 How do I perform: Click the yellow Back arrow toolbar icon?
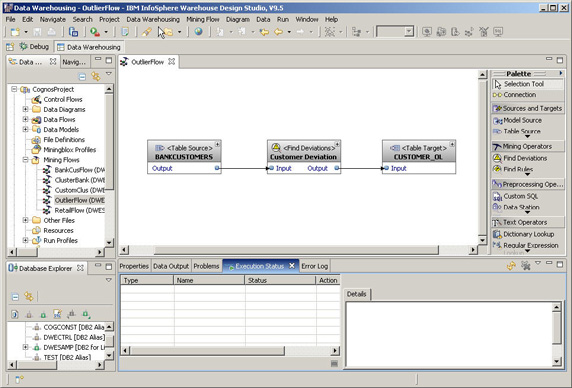pyautogui.click(x=278, y=32)
